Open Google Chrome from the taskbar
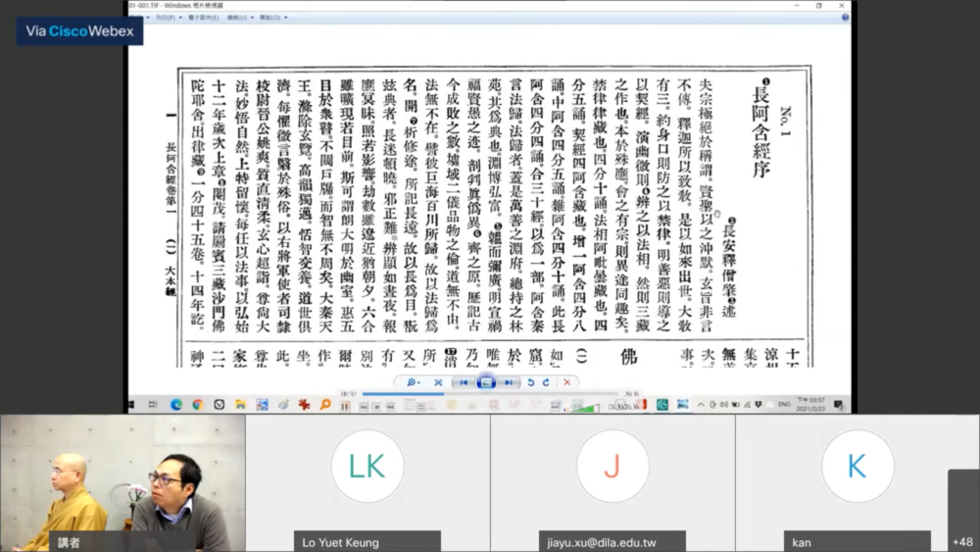This screenshot has width=980, height=552. click(197, 404)
